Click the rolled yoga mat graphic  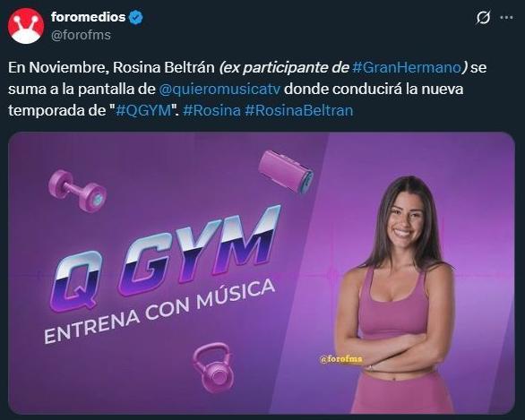pos(286,172)
